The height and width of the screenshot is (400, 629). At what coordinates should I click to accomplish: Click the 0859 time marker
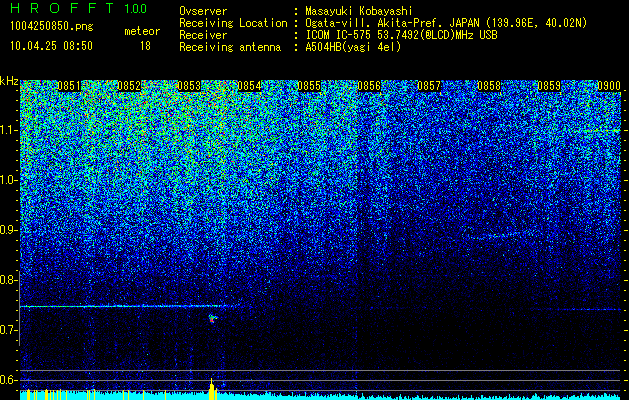point(549,86)
